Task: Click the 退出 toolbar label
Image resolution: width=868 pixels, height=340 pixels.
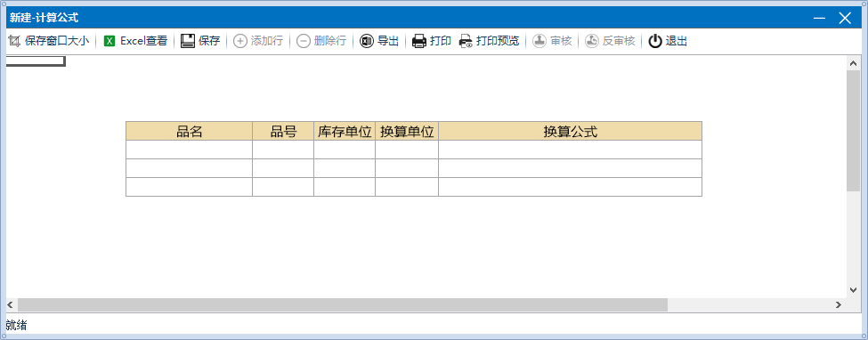Action: pos(677,41)
